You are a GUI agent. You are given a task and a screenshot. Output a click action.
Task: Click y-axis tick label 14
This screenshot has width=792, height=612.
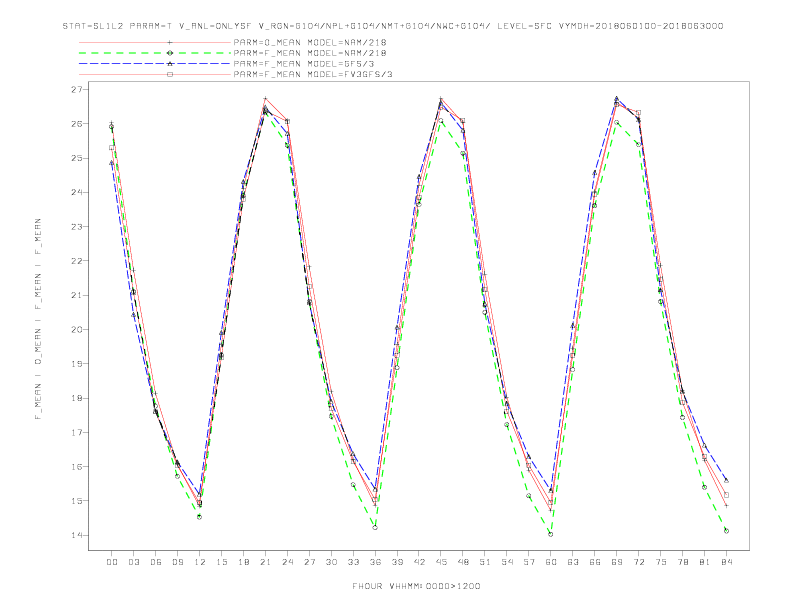[x=79, y=535]
